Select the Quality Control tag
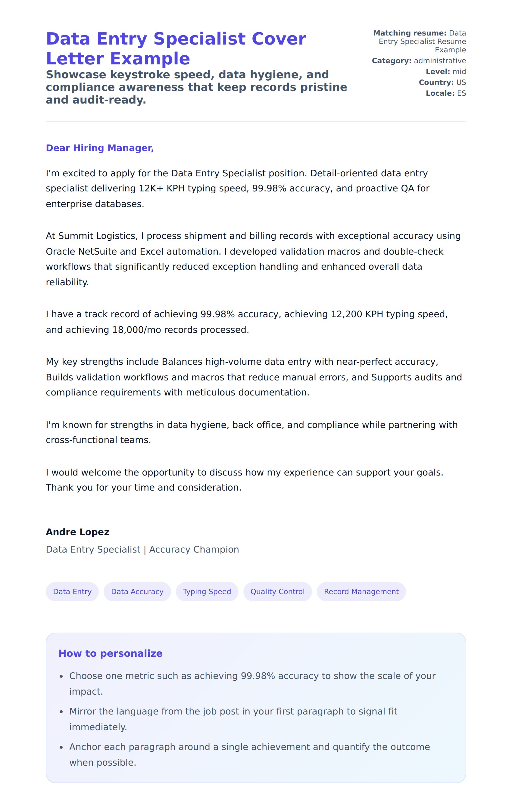Image resolution: width=512 pixels, height=812 pixels. [x=277, y=591]
